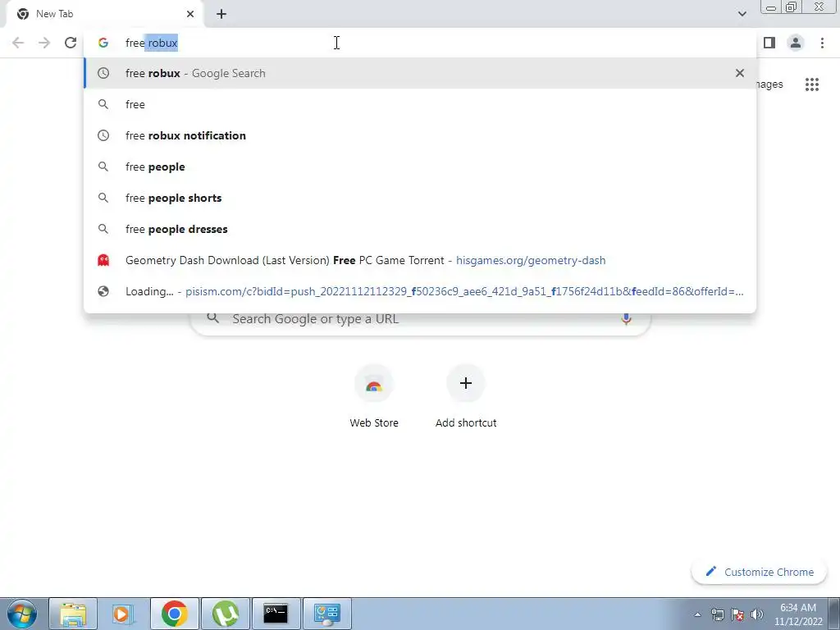Click the globe icon beside pisism.com

(103, 291)
